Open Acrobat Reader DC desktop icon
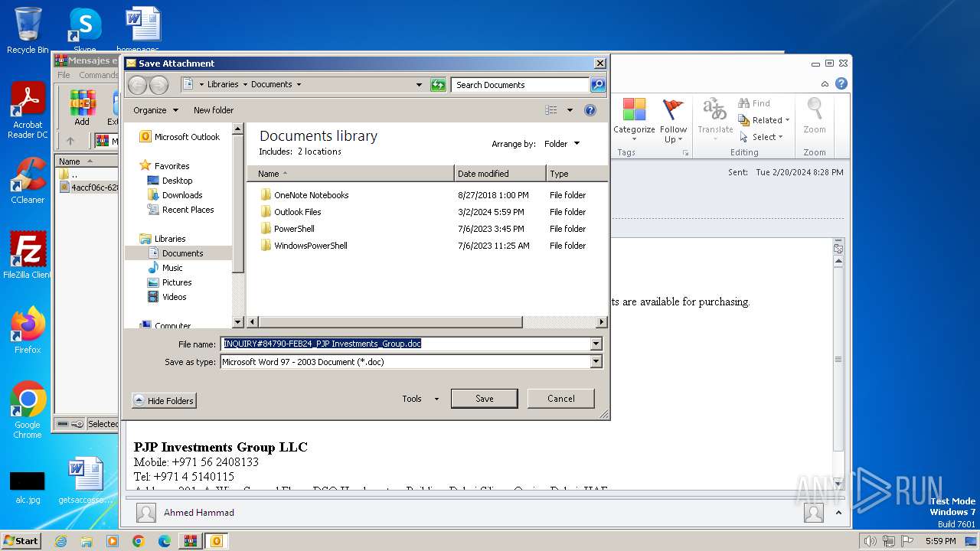 tap(28, 111)
